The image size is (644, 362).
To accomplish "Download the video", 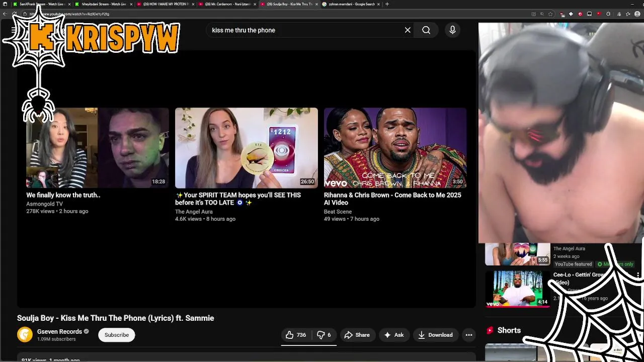I will click(x=436, y=335).
